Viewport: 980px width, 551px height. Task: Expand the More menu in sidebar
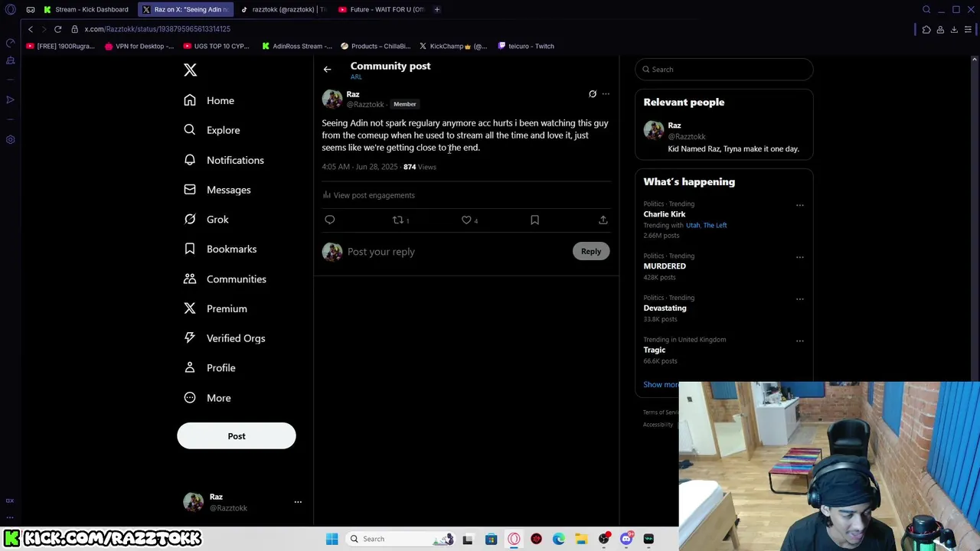[x=207, y=398]
